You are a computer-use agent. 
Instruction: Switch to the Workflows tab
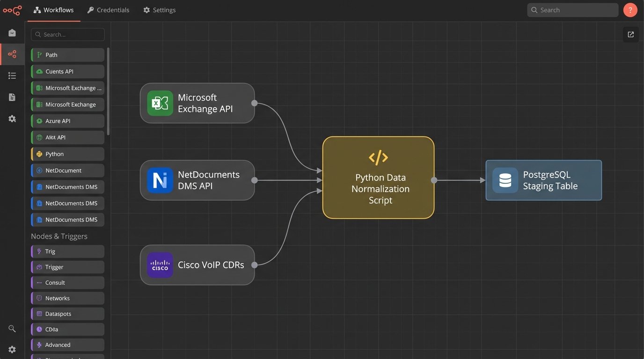[54, 10]
